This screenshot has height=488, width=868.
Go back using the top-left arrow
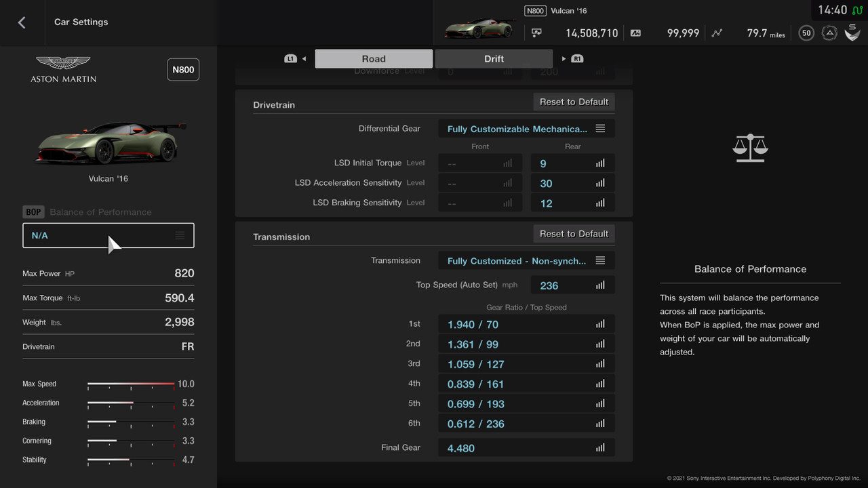[x=22, y=22]
